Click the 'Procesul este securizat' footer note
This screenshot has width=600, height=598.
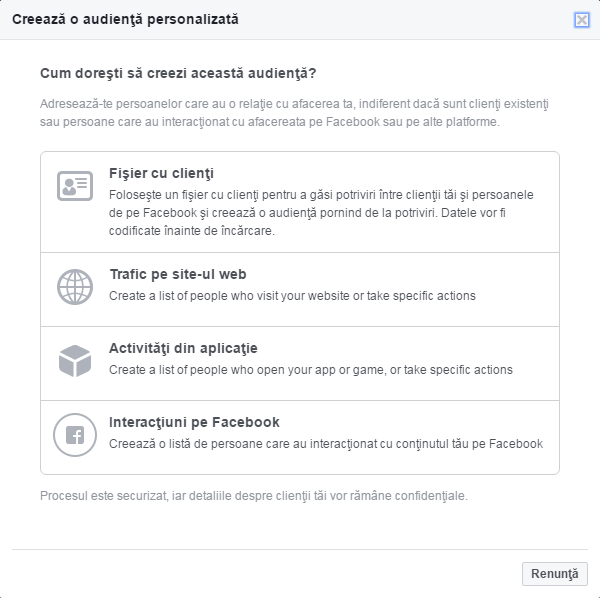(x=253, y=495)
